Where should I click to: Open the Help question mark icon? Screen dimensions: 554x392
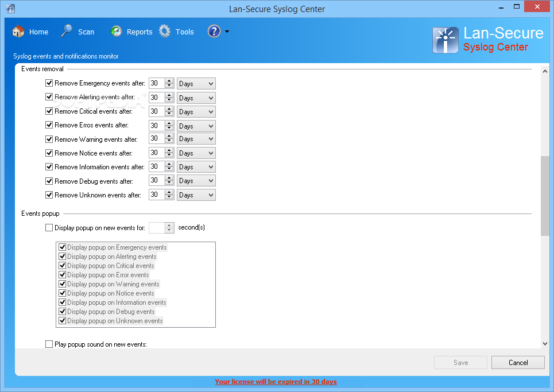[214, 31]
